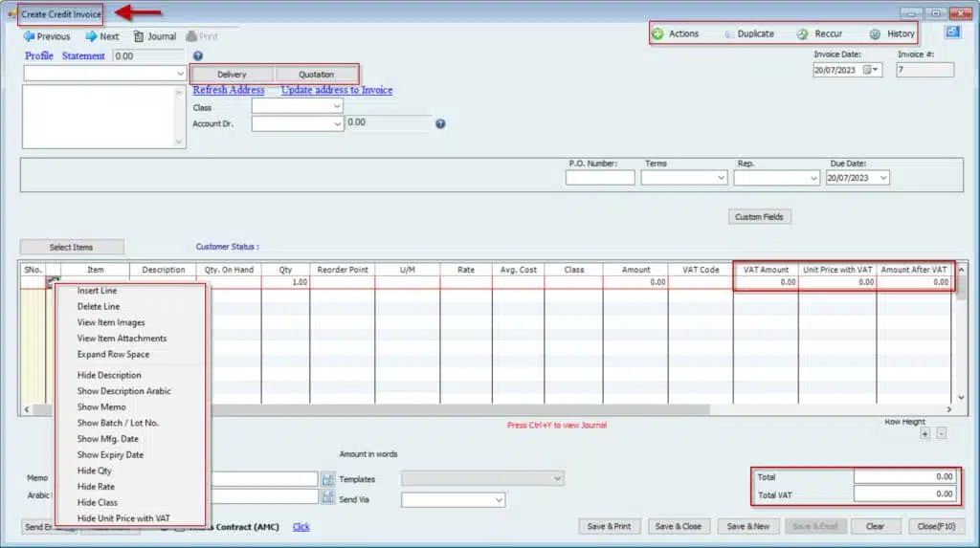Duplicate the current invoice
The image size is (980, 548).
[x=748, y=33]
